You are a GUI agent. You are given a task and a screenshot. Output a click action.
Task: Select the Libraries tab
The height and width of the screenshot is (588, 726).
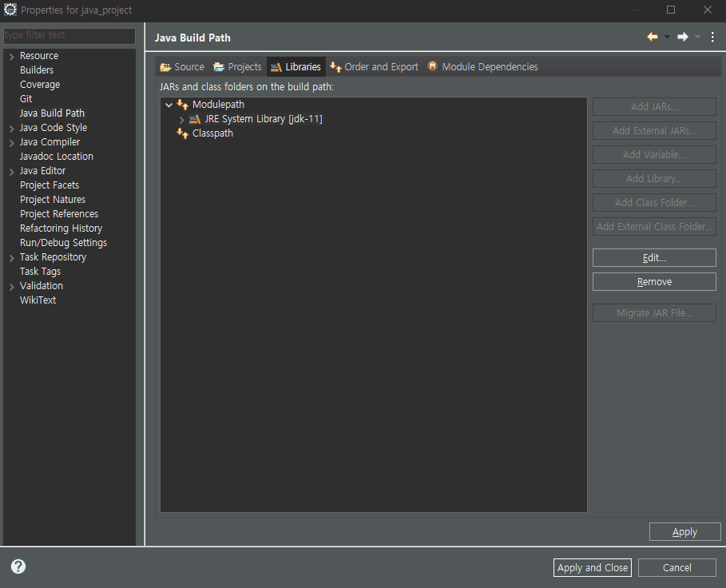296,66
